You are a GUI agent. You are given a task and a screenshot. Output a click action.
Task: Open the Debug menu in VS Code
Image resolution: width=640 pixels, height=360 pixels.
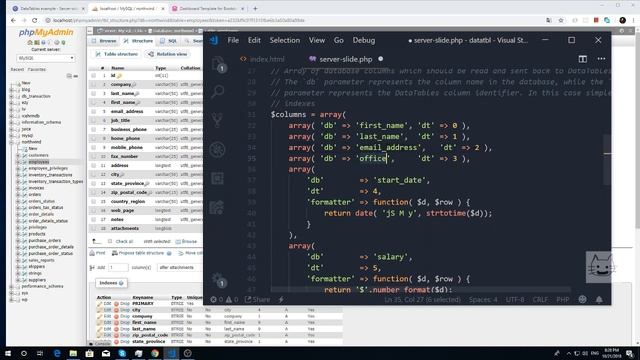pyautogui.click(x=364, y=40)
